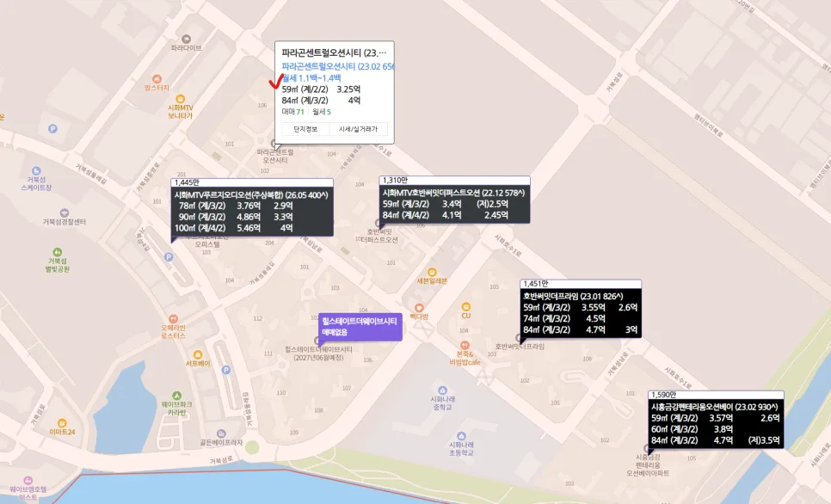This screenshot has width=831, height=504.
Task: Click the parking icon near 거북섬둘레길
Action: [52, 128]
